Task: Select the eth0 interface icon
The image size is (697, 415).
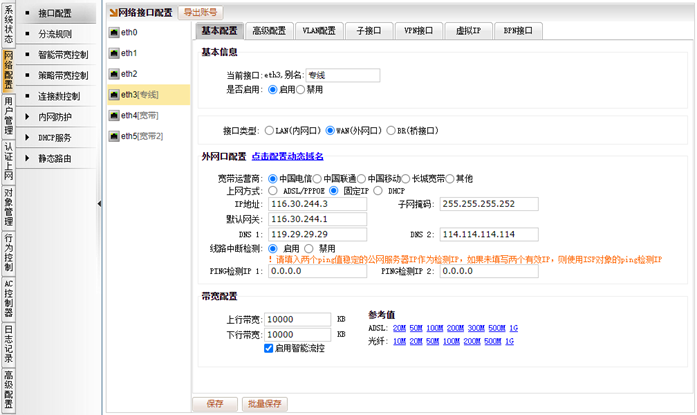Action: click(x=113, y=32)
